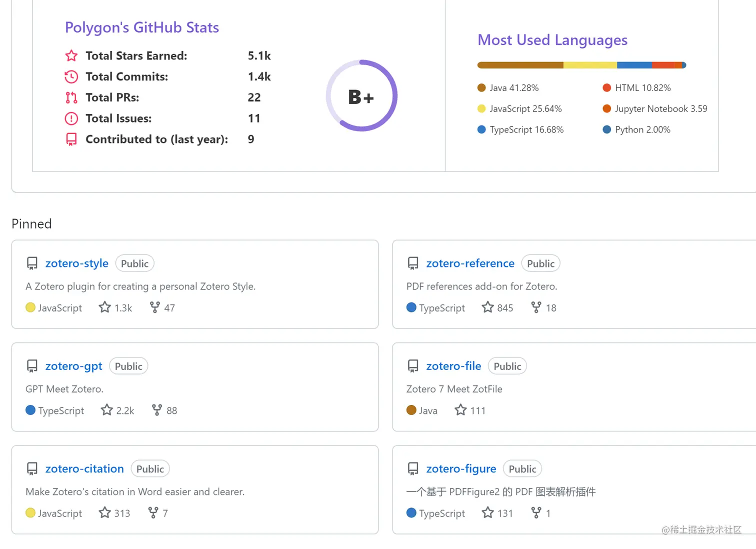The height and width of the screenshot is (549, 756).
Task: Click the 'Most Used Languages' heading
Action: pos(552,40)
